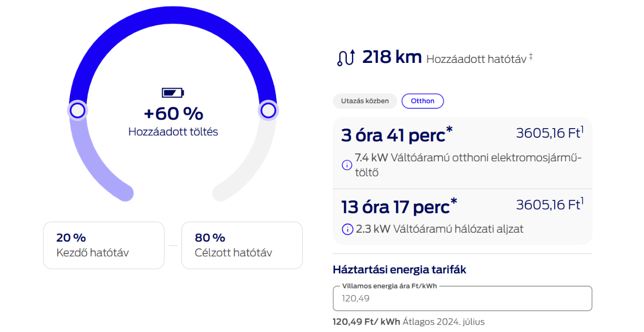Grab the right target-charge slider handle
This screenshot has height=332, width=644.
tap(268, 111)
